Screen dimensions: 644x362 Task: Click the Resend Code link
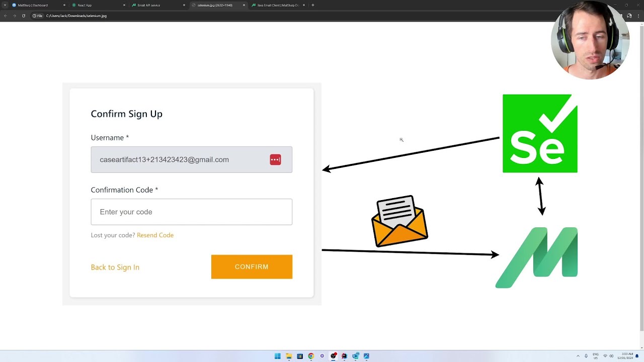(155, 235)
